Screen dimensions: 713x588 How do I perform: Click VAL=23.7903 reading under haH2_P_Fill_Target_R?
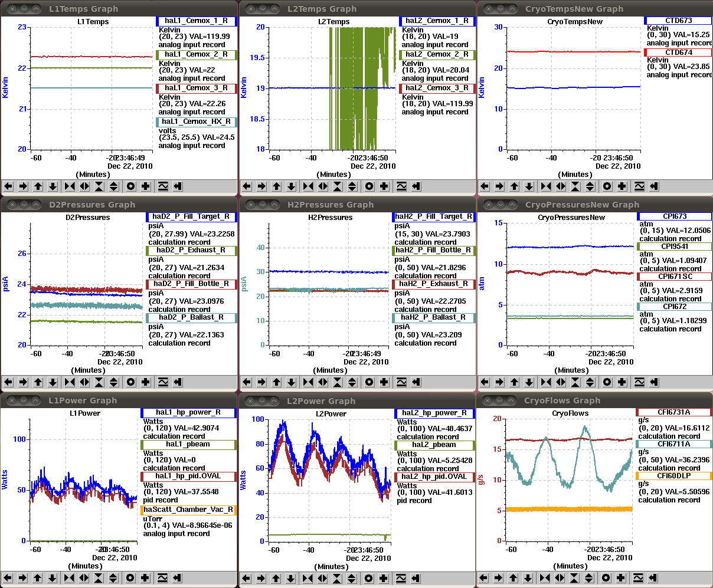tap(447, 234)
